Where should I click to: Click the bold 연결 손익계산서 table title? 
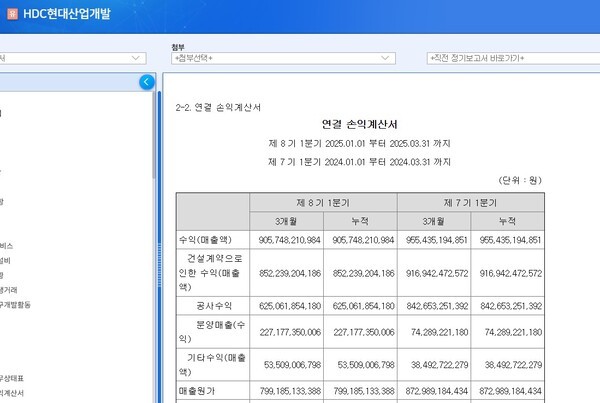(x=359, y=124)
